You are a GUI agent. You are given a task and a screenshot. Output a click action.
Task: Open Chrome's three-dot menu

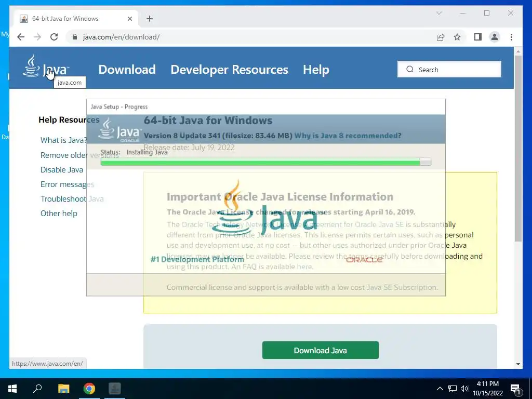point(511,37)
